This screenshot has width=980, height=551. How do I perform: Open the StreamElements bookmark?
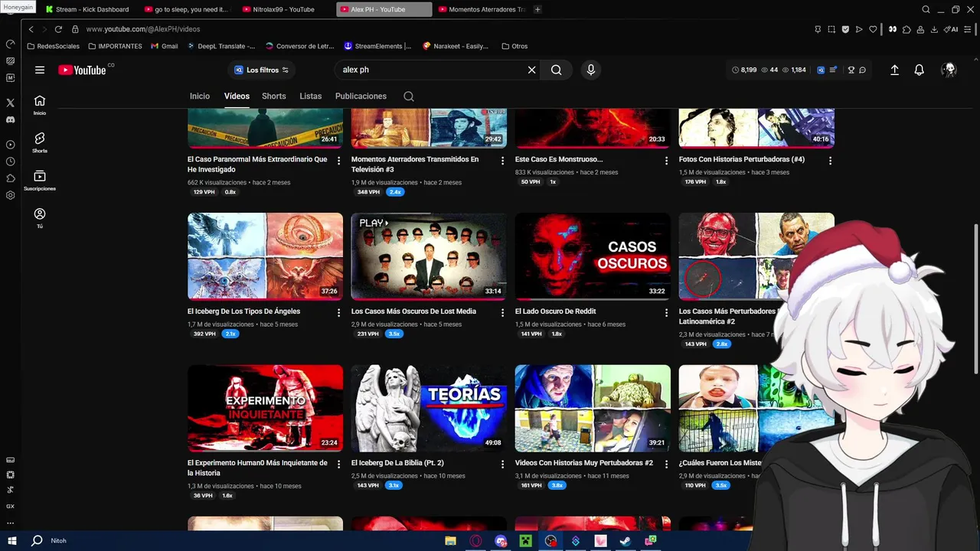coord(378,46)
